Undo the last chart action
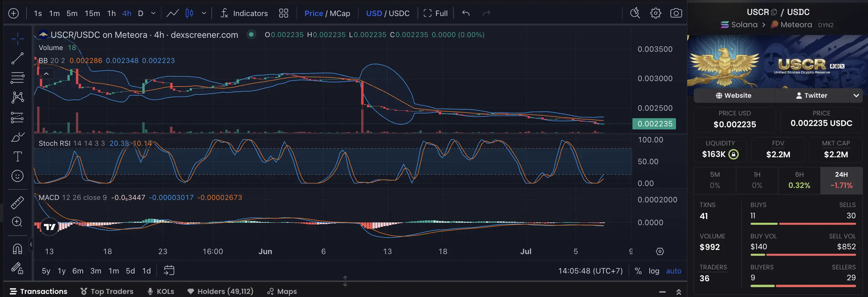The width and height of the screenshot is (868, 297). pyautogui.click(x=466, y=13)
